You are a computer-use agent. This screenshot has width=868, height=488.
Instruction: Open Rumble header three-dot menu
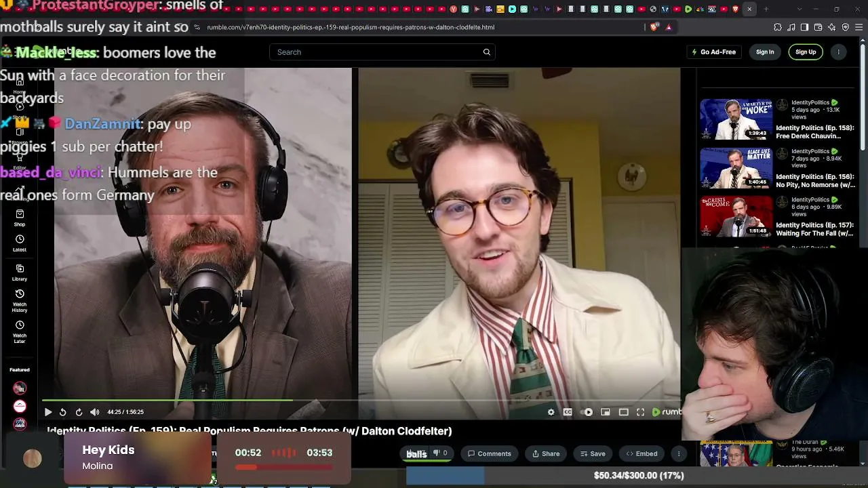(x=839, y=52)
